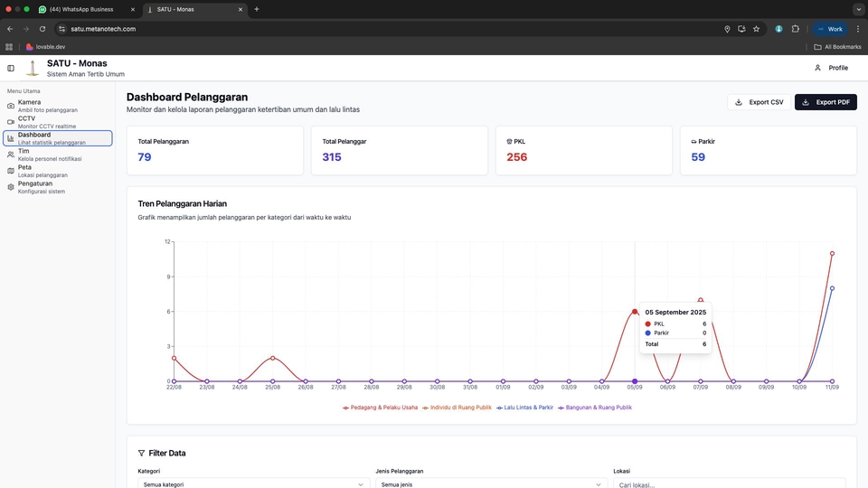Toggle the sidebar panel icon

point(11,68)
